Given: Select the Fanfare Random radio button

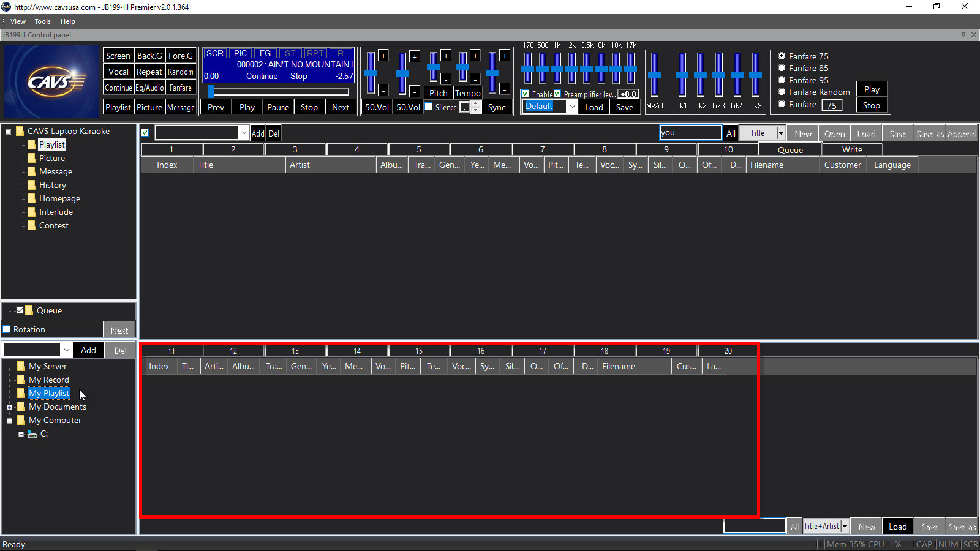Looking at the screenshot, I should 782,91.
